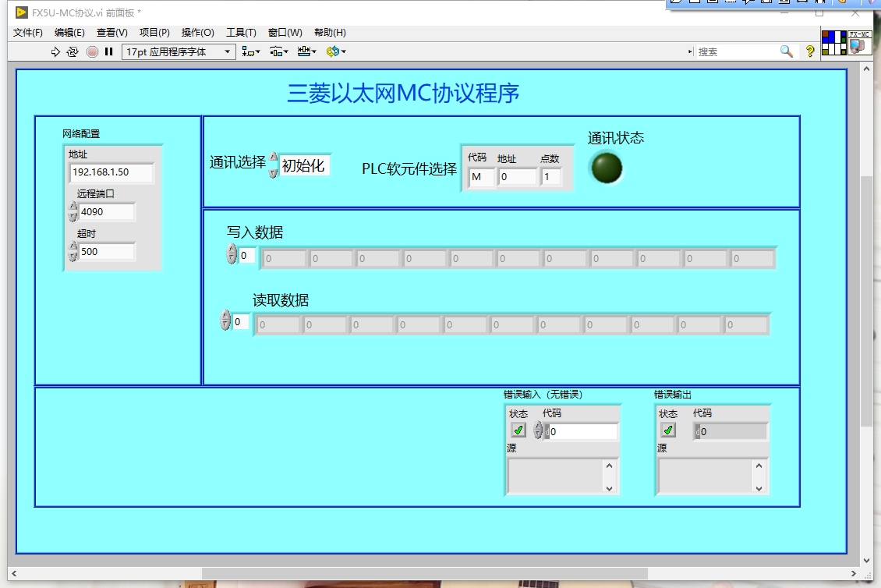Click the Run arrow button
The height and width of the screenshot is (588, 881).
coord(55,51)
